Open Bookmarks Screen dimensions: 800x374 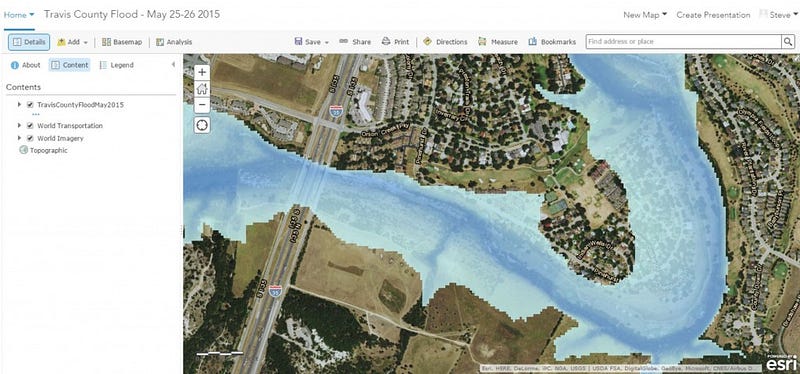pyautogui.click(x=552, y=42)
